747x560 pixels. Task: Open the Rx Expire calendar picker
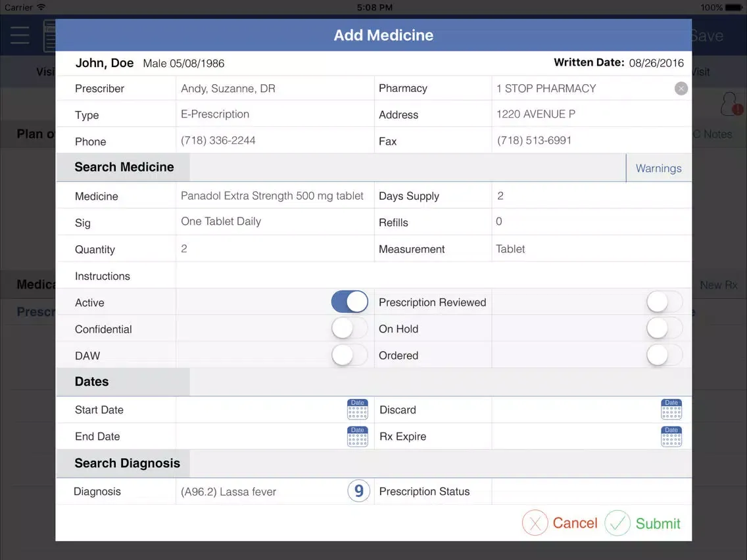tap(671, 436)
